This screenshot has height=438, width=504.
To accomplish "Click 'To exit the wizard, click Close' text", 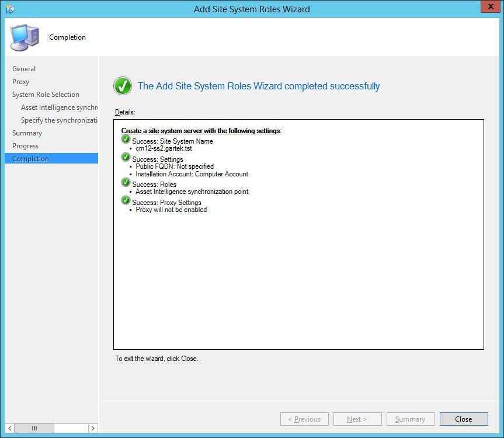I will click(157, 359).
